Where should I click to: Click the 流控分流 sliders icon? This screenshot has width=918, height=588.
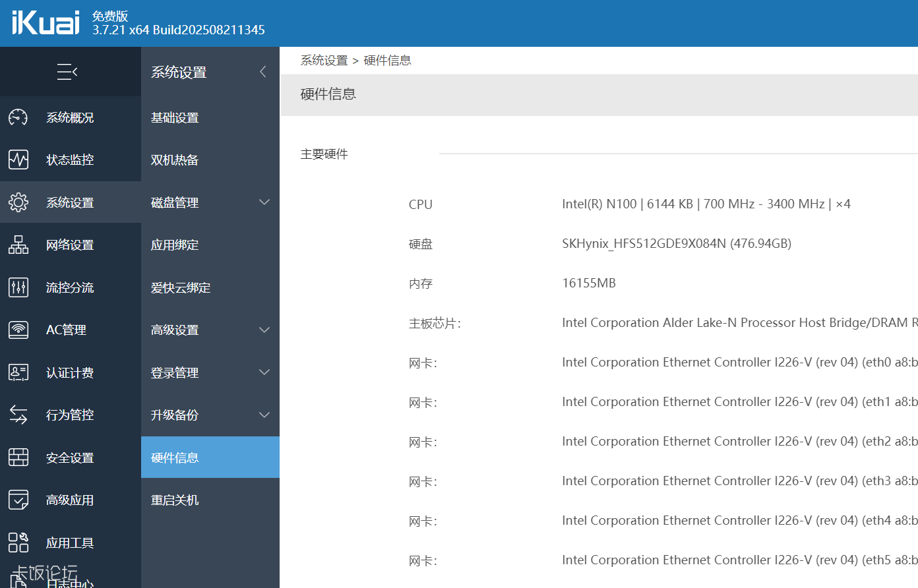(18, 287)
